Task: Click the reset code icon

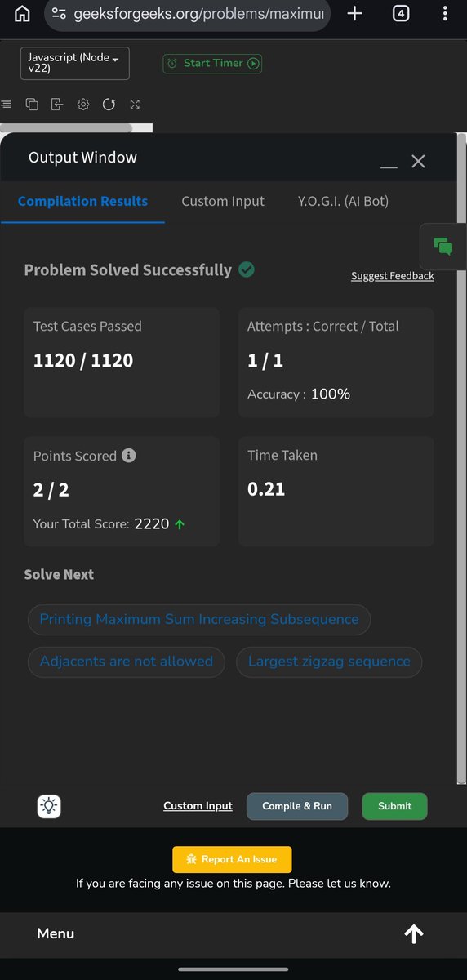Action: click(x=109, y=104)
